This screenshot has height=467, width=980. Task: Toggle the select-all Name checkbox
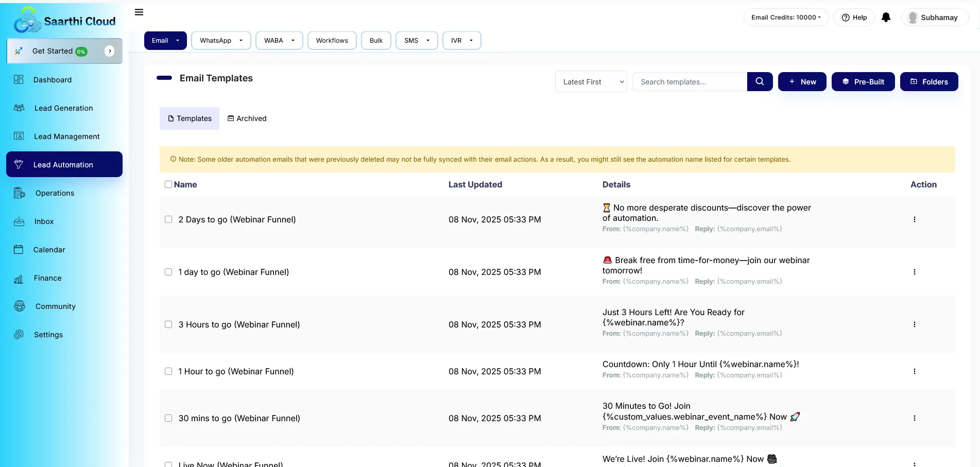coord(168,184)
